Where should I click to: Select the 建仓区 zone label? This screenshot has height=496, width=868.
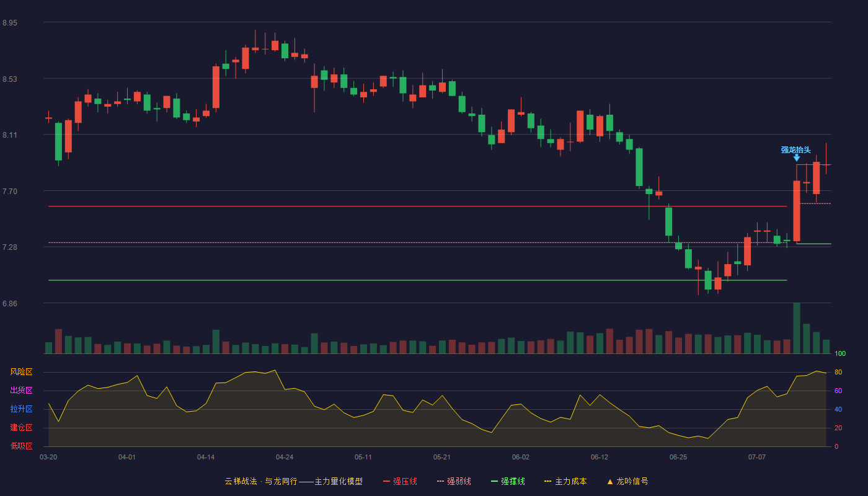click(21, 428)
